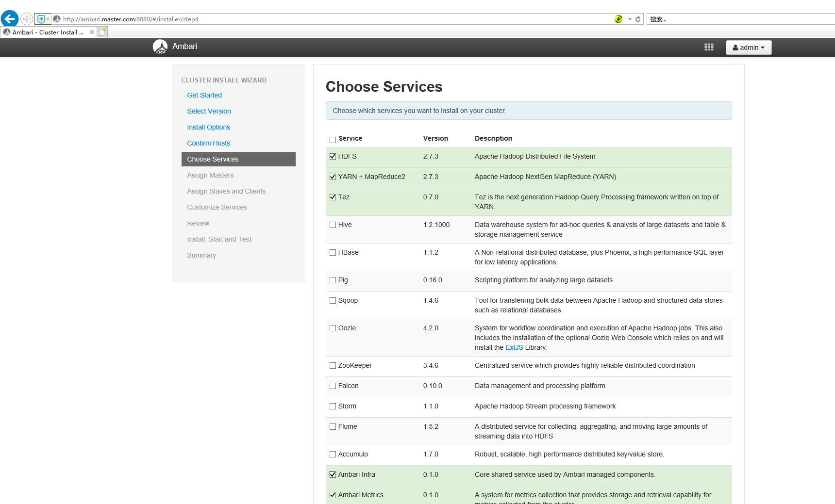
Task: Click the blue shield icon in address bar
Action: [x=41, y=19]
